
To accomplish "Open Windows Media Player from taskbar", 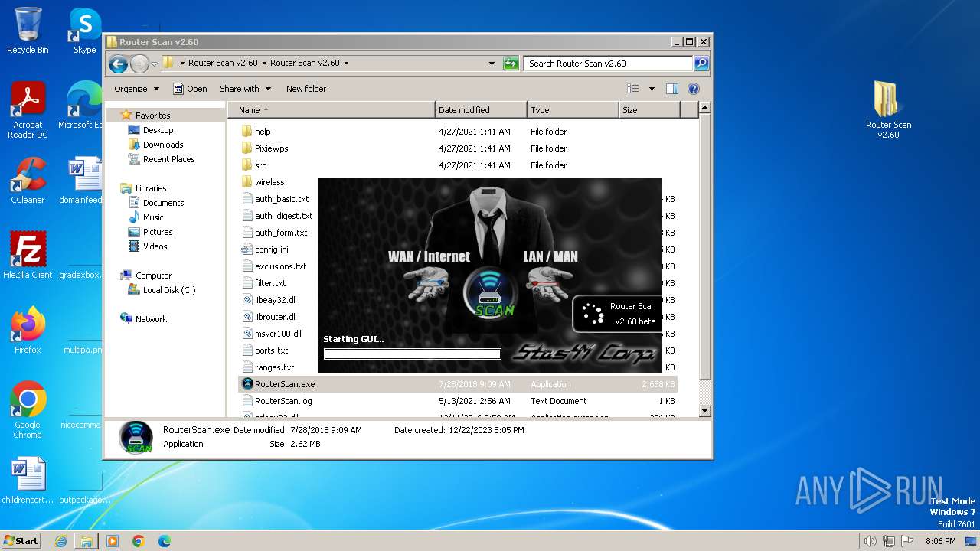I will coord(113,541).
